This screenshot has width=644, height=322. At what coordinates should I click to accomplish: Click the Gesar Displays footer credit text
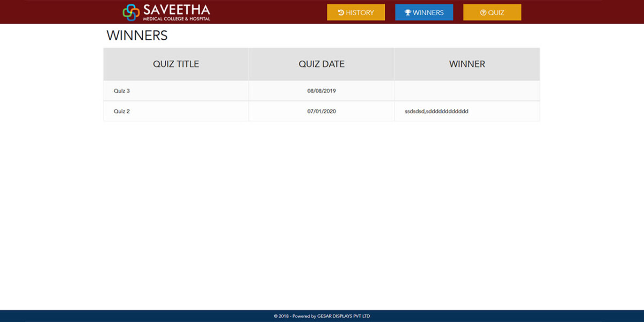pos(321,316)
